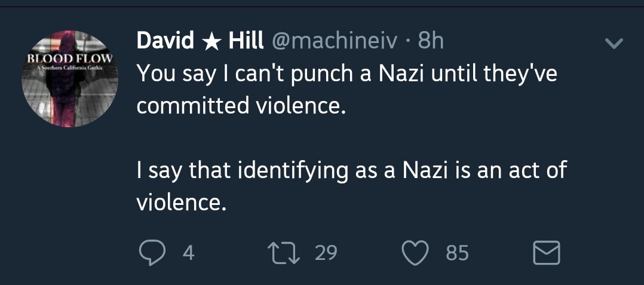Click the line 'I say that identifying as a Nazi'
The image size is (644, 285).
click(351, 170)
